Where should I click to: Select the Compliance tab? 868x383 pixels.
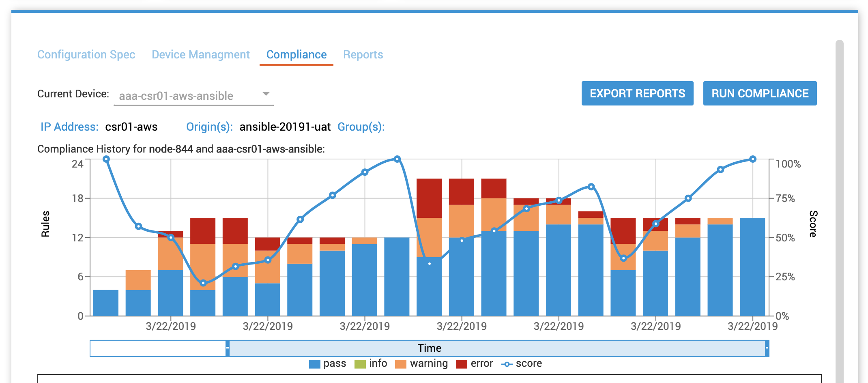click(296, 55)
